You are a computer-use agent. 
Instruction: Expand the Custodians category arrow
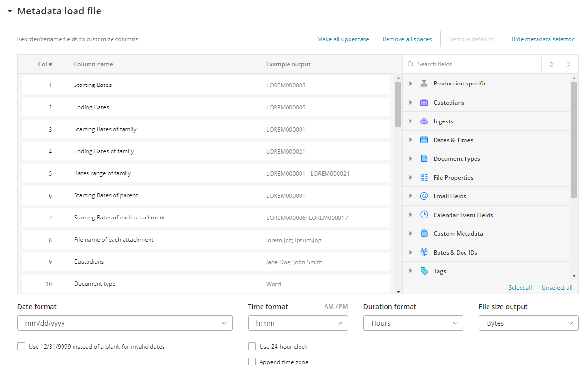tap(410, 102)
